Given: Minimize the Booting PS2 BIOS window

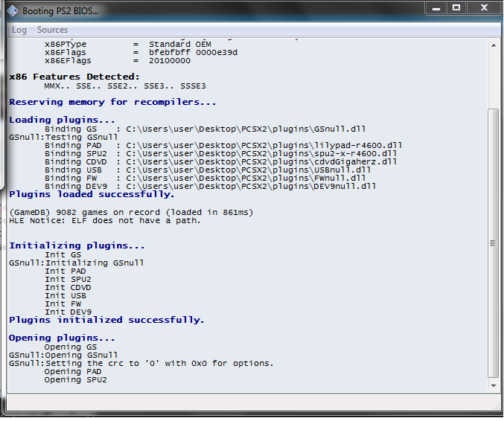Looking at the screenshot, I should coord(436,8).
